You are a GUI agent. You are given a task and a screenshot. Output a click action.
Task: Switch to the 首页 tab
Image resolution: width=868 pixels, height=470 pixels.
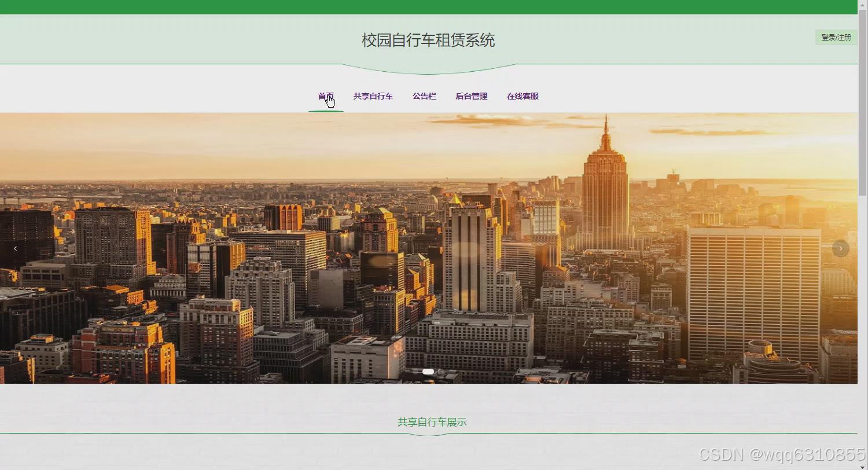pyautogui.click(x=325, y=96)
